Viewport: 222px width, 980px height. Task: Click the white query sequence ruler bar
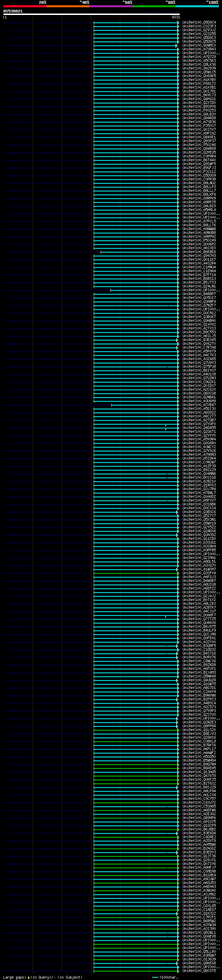(x=92, y=14)
